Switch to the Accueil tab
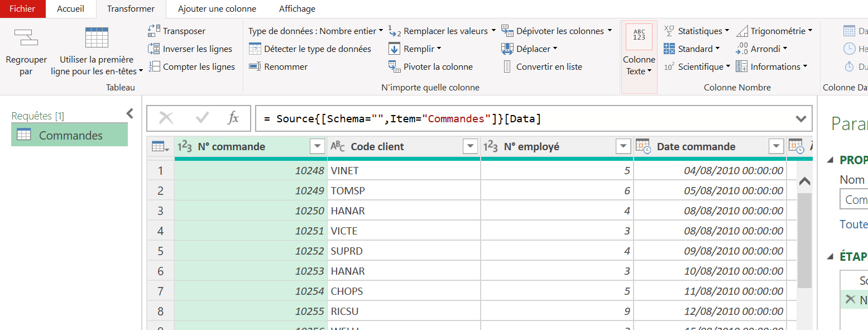The height and width of the screenshot is (330, 868). coord(70,8)
